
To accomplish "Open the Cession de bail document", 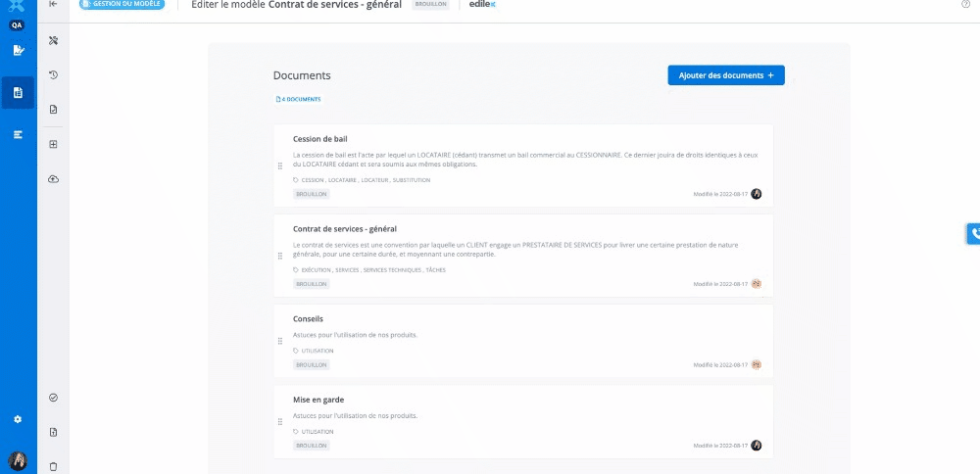I will (x=320, y=139).
